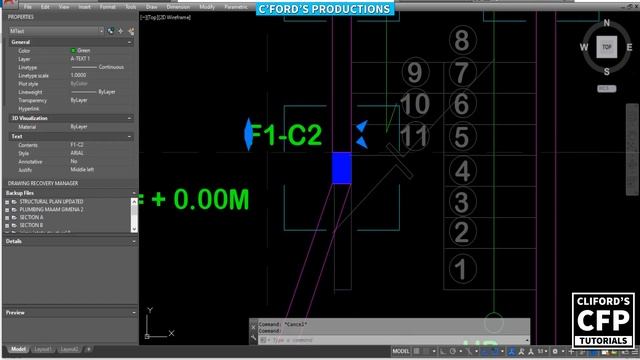Collapse the Backup Files section
640x360 pixels.
134,193
